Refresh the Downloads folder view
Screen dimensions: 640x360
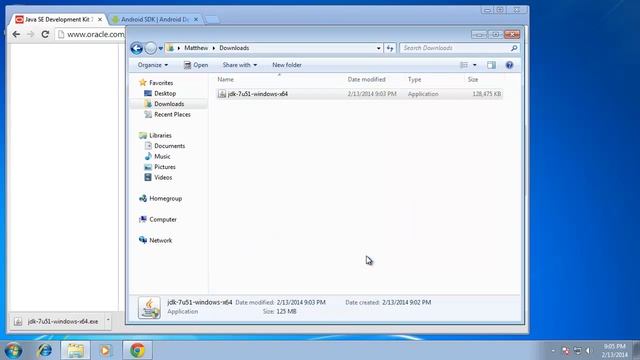click(390, 48)
